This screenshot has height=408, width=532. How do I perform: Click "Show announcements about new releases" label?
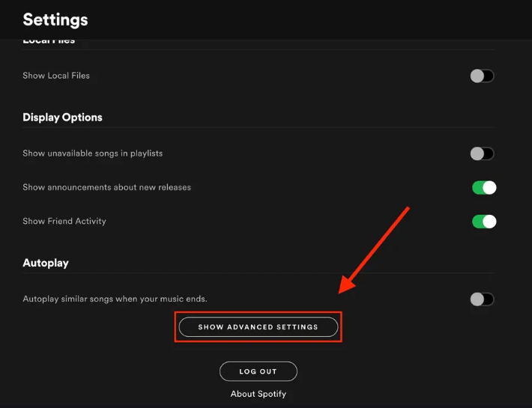106,187
